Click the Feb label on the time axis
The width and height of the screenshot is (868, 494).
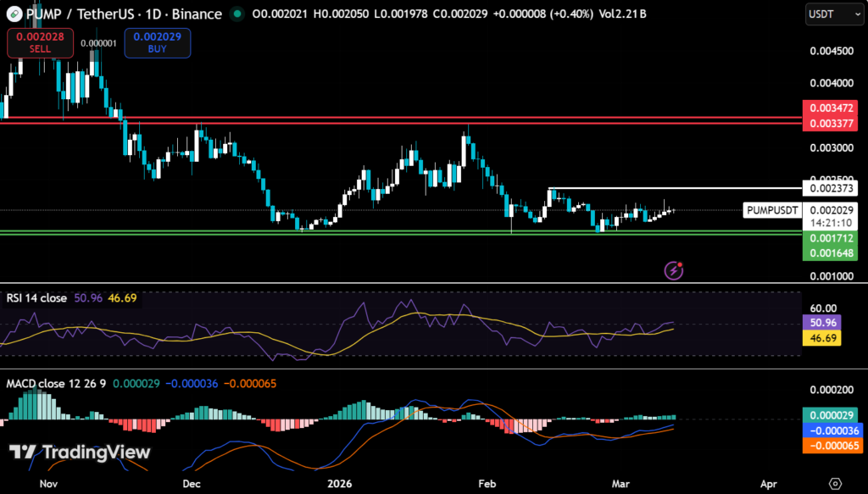[486, 484]
